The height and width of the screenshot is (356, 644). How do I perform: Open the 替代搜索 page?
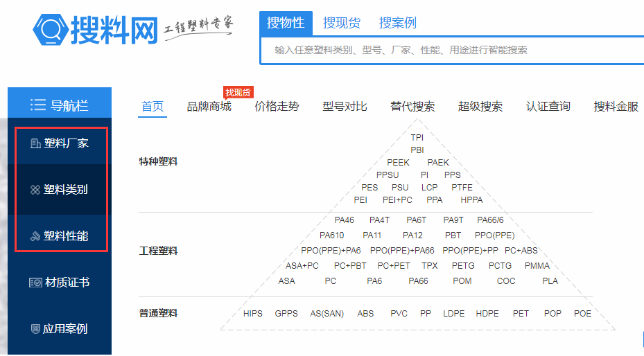[412, 106]
